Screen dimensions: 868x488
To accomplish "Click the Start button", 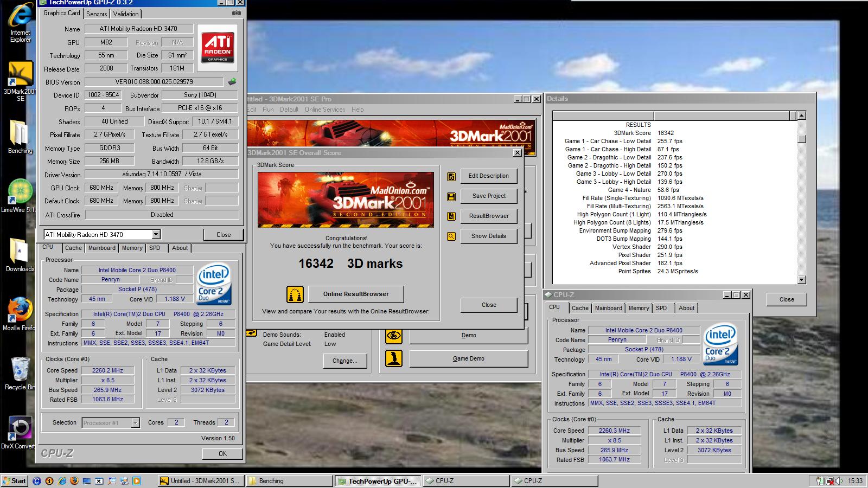I will click(15, 481).
